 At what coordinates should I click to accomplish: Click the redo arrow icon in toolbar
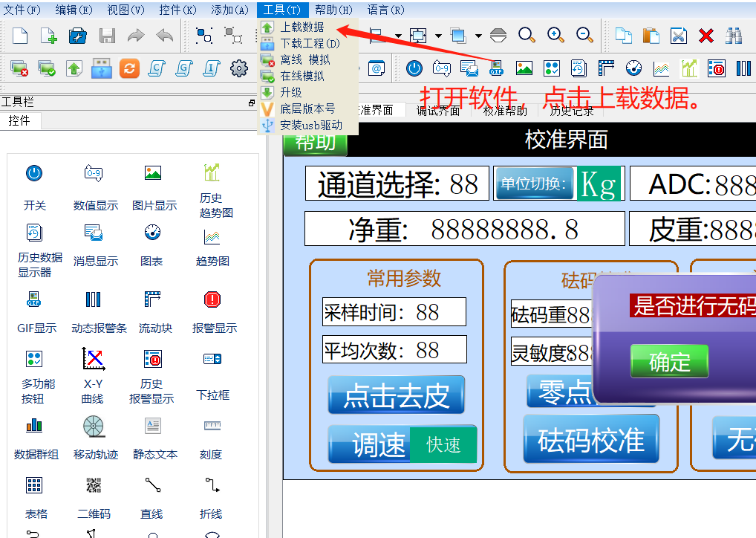136,35
